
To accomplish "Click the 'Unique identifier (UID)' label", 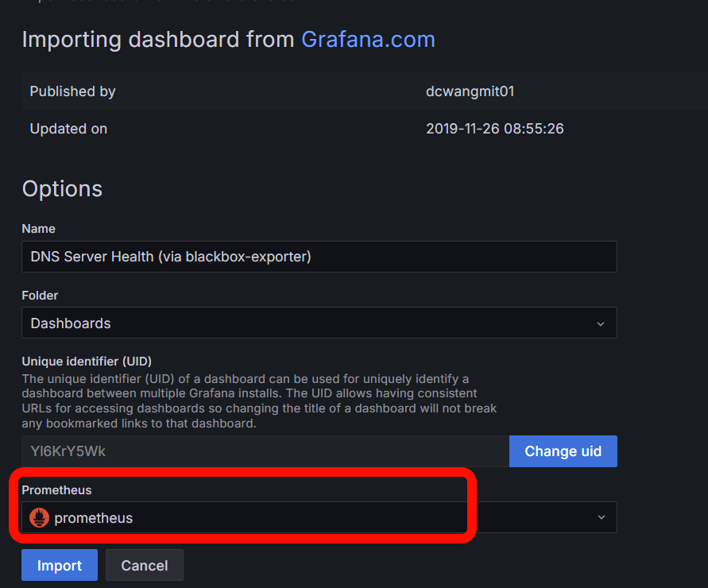I will point(87,362).
